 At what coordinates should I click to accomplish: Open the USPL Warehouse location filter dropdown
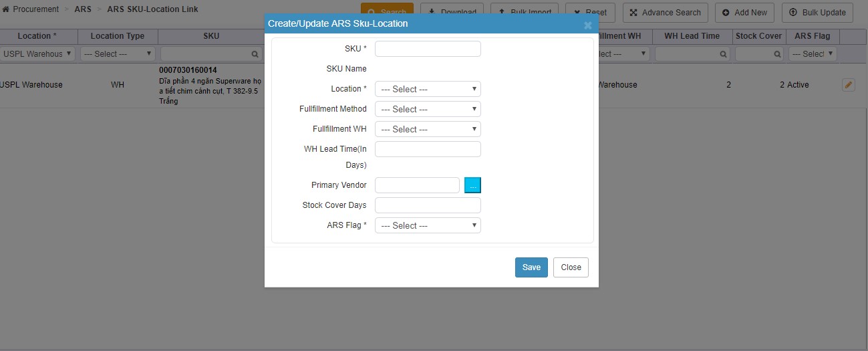pyautogui.click(x=37, y=54)
